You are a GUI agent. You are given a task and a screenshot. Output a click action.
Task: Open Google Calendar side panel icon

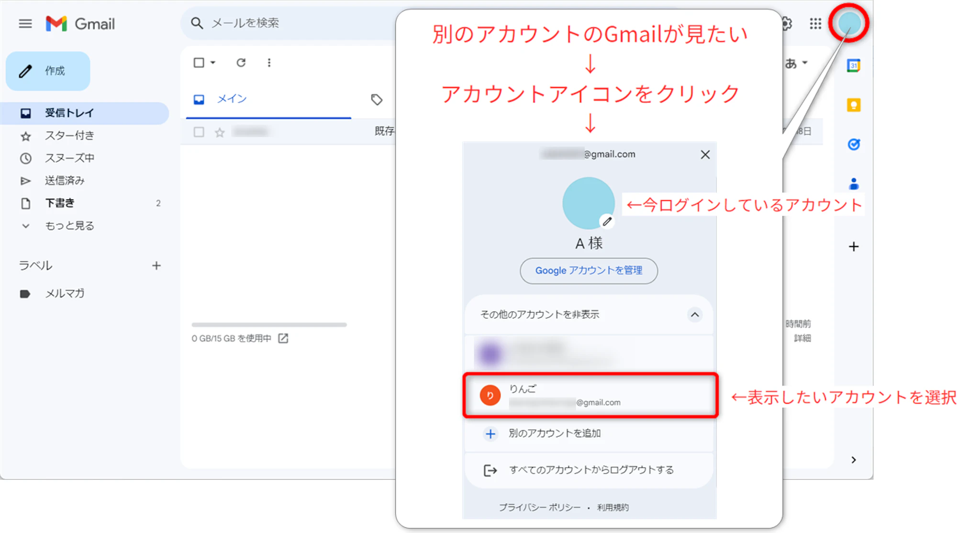853,66
